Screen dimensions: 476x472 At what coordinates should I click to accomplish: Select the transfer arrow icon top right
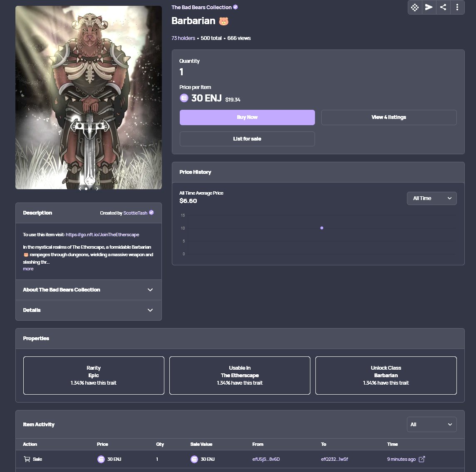[429, 7]
